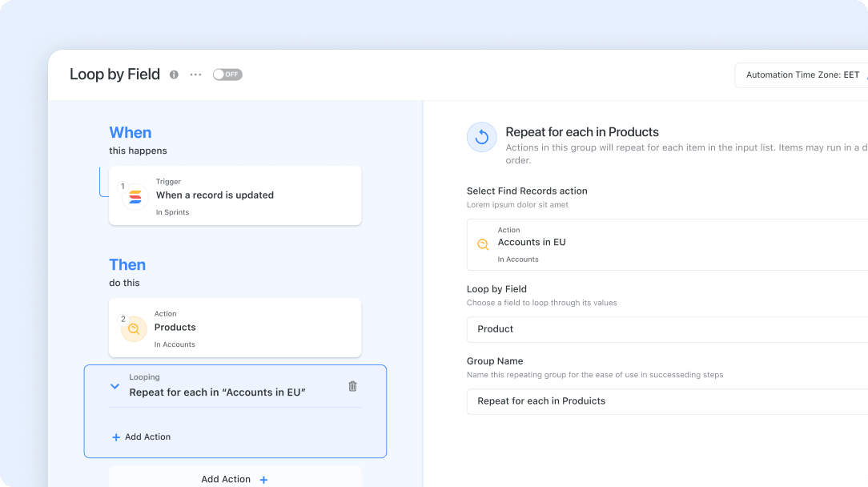Open the three-dot more options menu

click(x=195, y=74)
